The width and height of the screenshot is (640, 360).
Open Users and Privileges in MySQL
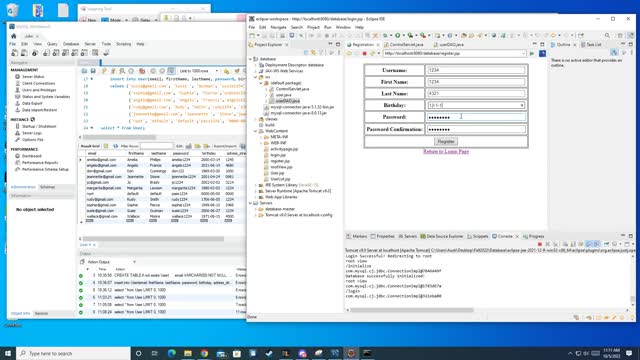click(x=39, y=90)
